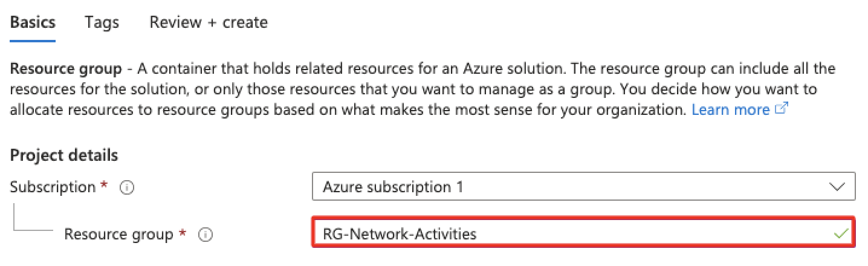The image size is (868, 266).
Task: Expand the subscription list via chevron arrow
Action: [838, 187]
